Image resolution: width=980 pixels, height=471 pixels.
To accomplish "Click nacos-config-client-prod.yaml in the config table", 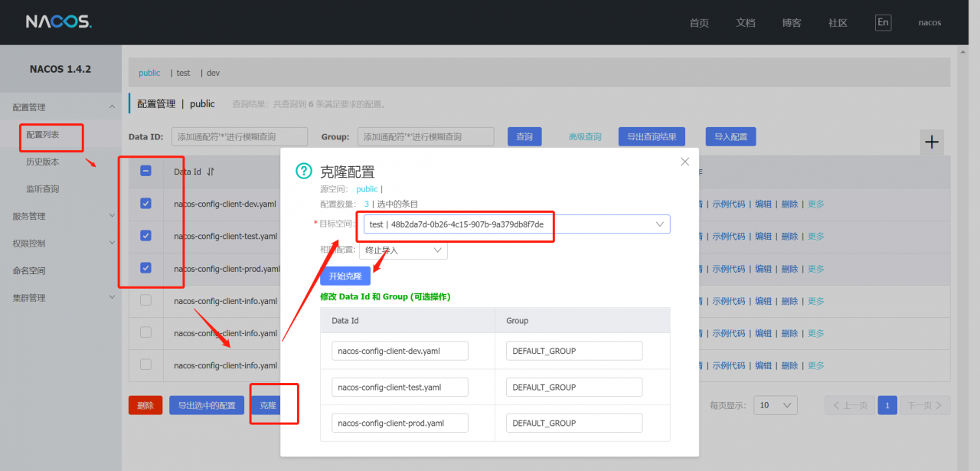I will tap(227, 268).
